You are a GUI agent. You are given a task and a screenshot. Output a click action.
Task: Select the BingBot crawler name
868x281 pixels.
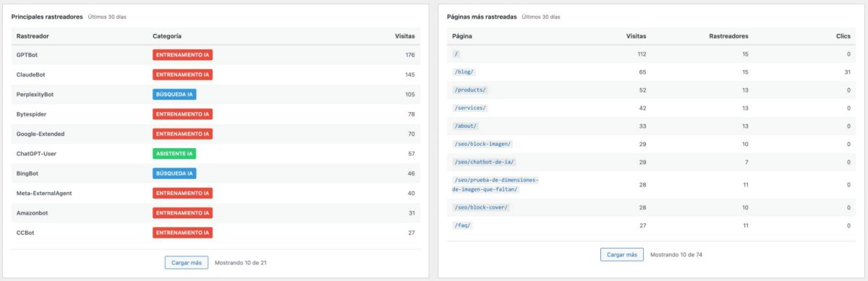(29, 173)
